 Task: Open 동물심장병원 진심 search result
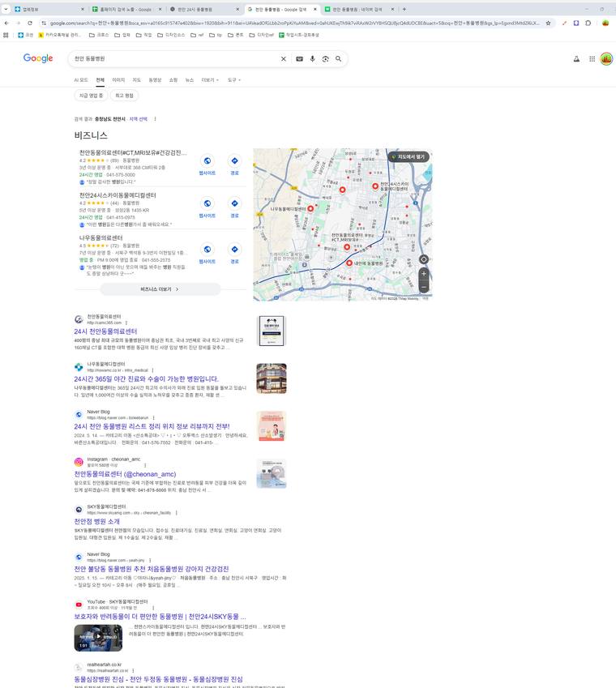(x=158, y=679)
